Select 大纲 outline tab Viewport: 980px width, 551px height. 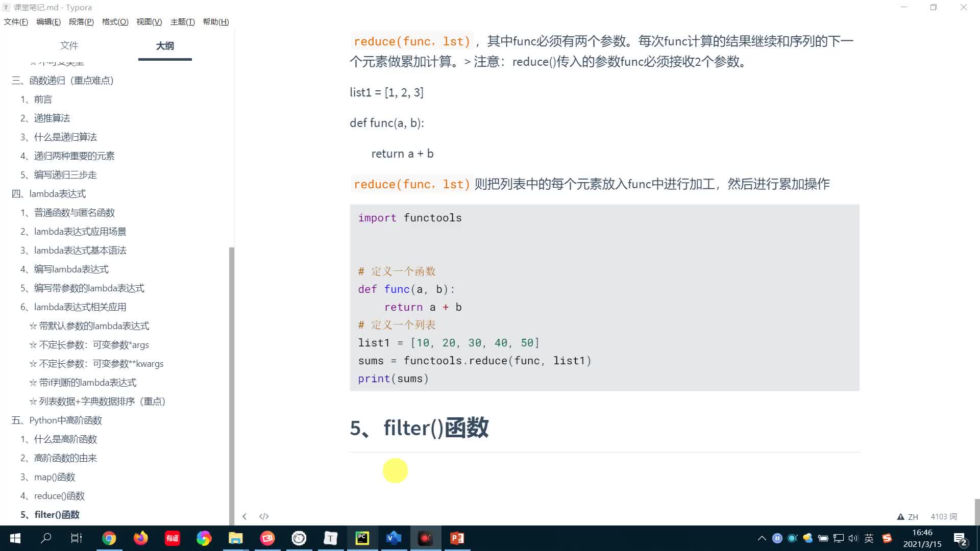[x=165, y=45]
